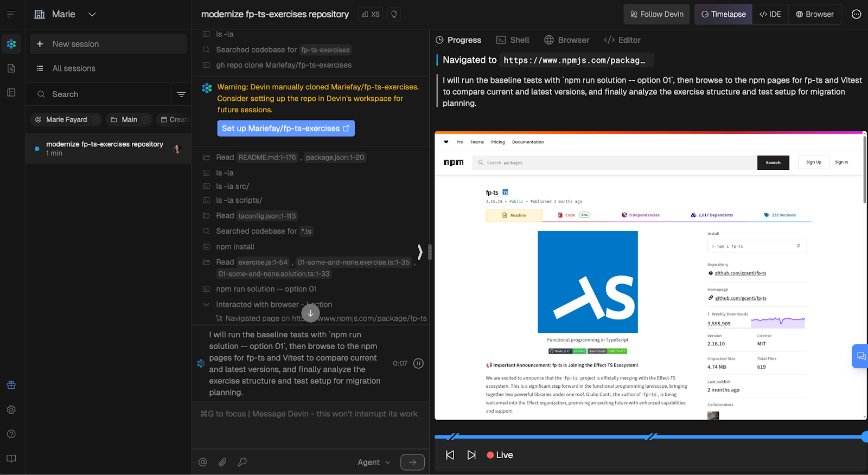Open the Marie organization dropdown

tap(65, 14)
